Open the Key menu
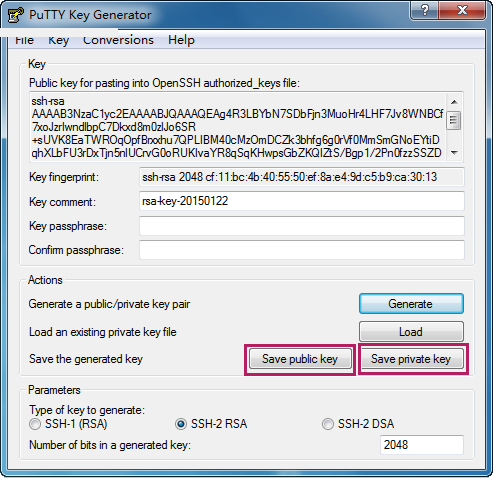The height and width of the screenshot is (479, 493). 58,40
